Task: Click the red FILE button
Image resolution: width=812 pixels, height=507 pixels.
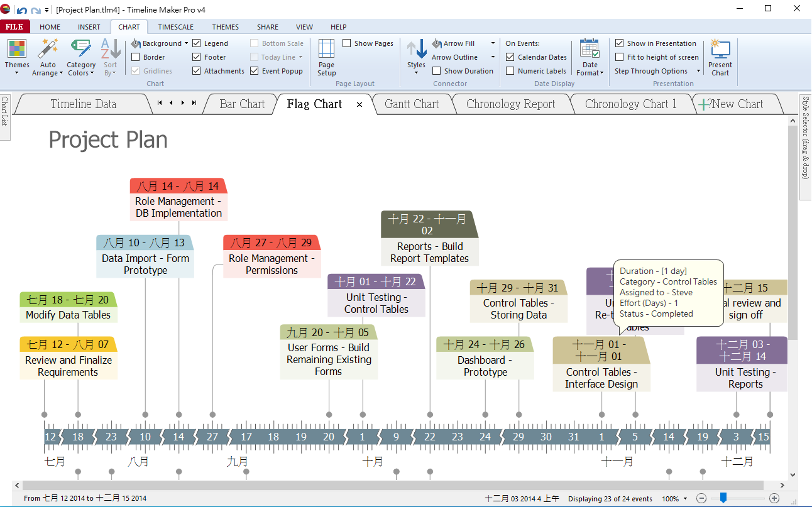Action: 14,27
